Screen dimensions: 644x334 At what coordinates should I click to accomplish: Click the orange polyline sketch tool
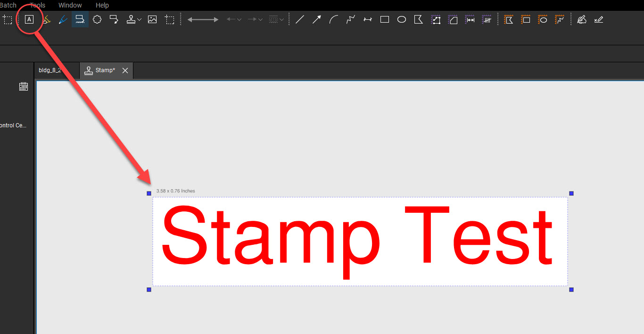pyautogui.click(x=560, y=19)
